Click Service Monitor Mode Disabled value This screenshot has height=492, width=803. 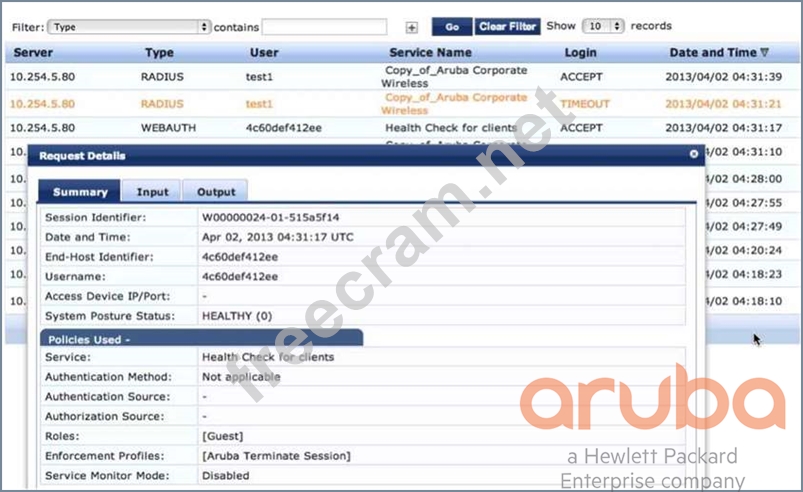click(x=225, y=476)
